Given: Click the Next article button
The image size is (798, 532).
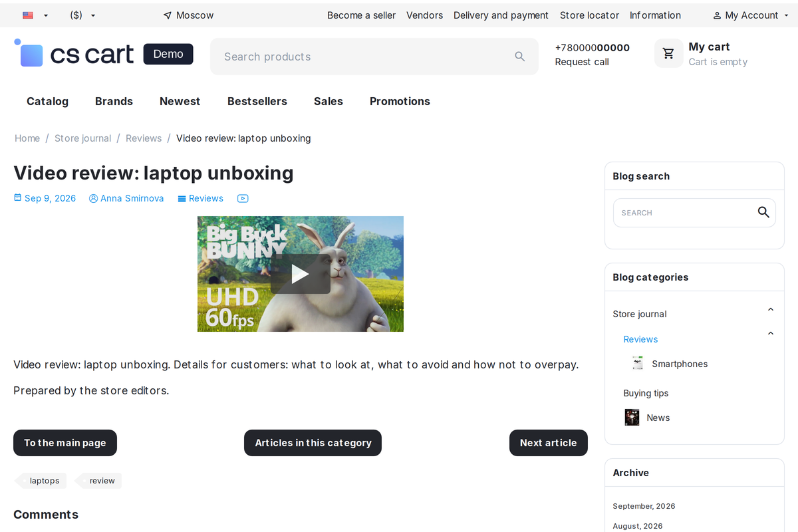Looking at the screenshot, I should pos(549,443).
